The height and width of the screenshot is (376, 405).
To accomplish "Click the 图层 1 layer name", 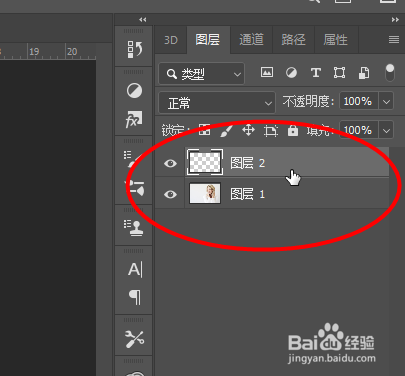I will [x=248, y=194].
